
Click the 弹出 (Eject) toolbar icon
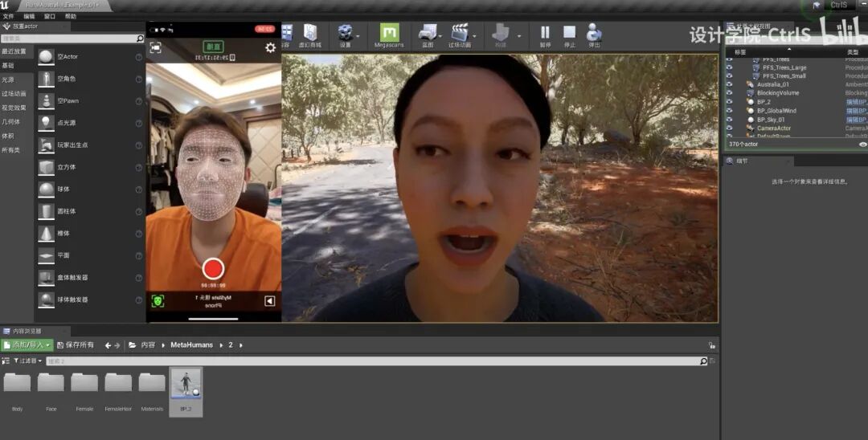coord(594,35)
